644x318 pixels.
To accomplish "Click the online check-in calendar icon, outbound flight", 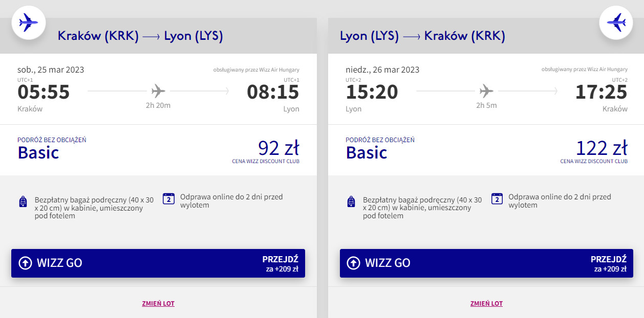I will tap(168, 199).
